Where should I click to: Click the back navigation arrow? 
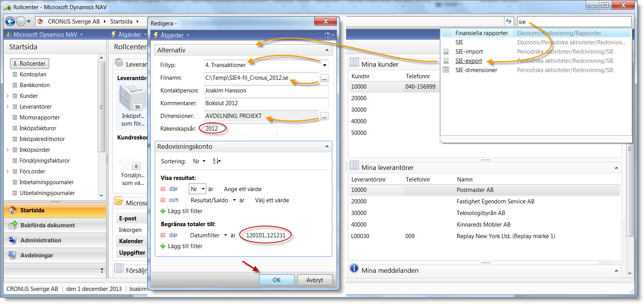click(10, 22)
